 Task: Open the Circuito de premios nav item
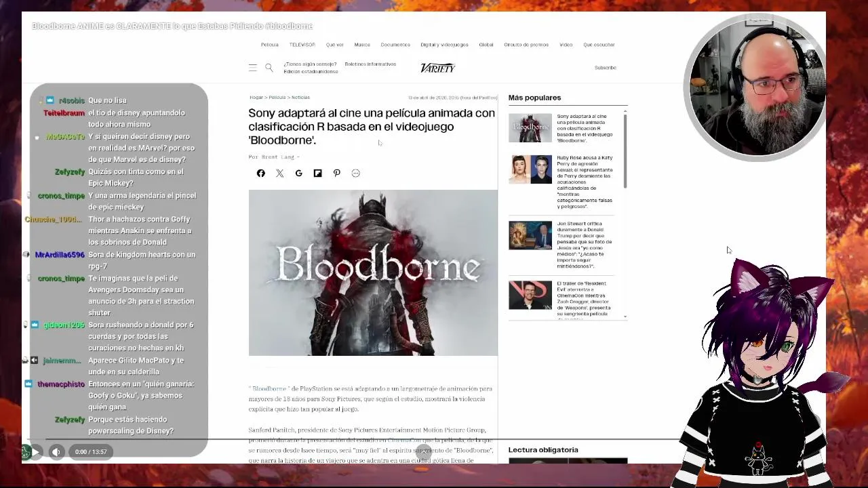point(526,45)
